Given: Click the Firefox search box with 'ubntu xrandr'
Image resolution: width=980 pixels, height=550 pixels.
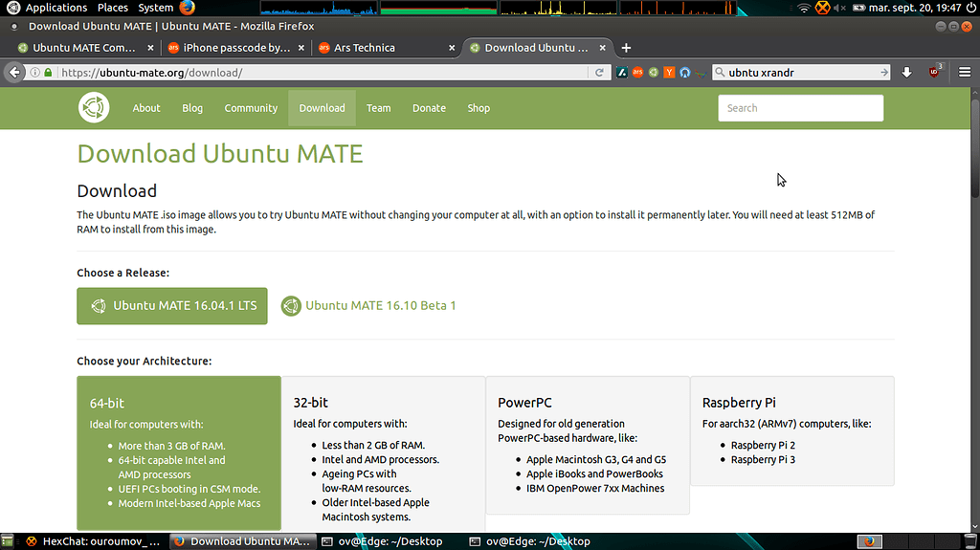Looking at the screenshot, I should pos(803,73).
